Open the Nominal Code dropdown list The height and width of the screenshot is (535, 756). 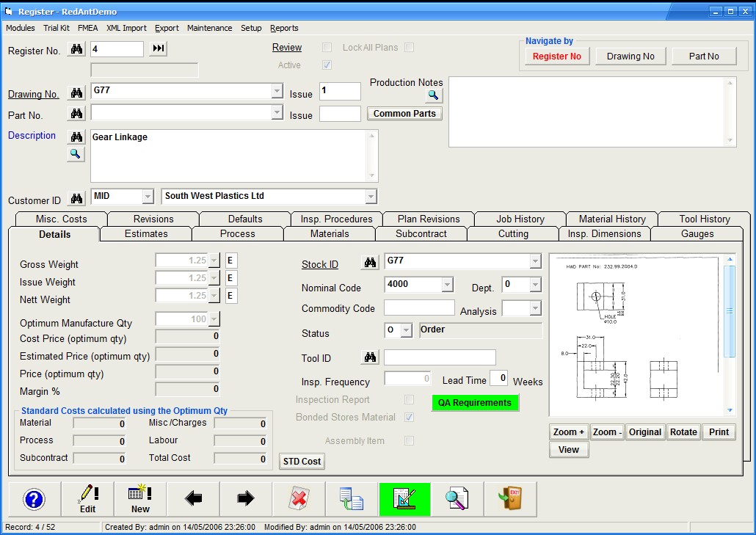coord(447,285)
